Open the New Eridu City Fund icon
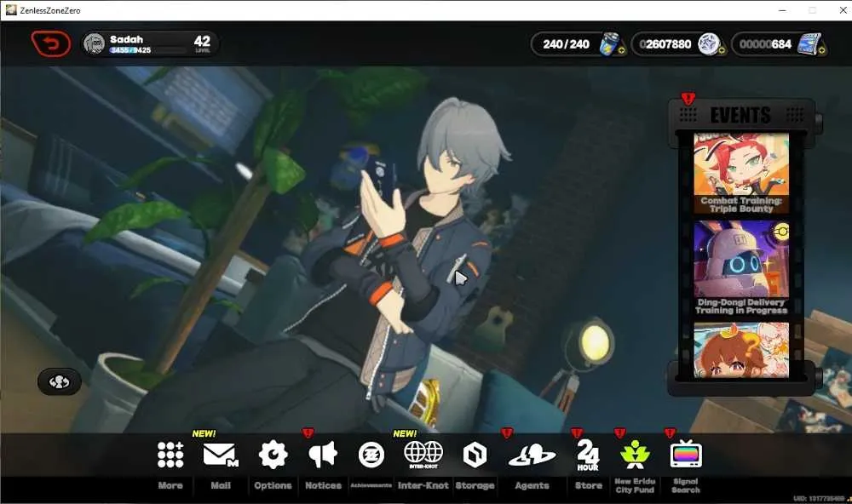This screenshot has width=852, height=504. pos(635,455)
